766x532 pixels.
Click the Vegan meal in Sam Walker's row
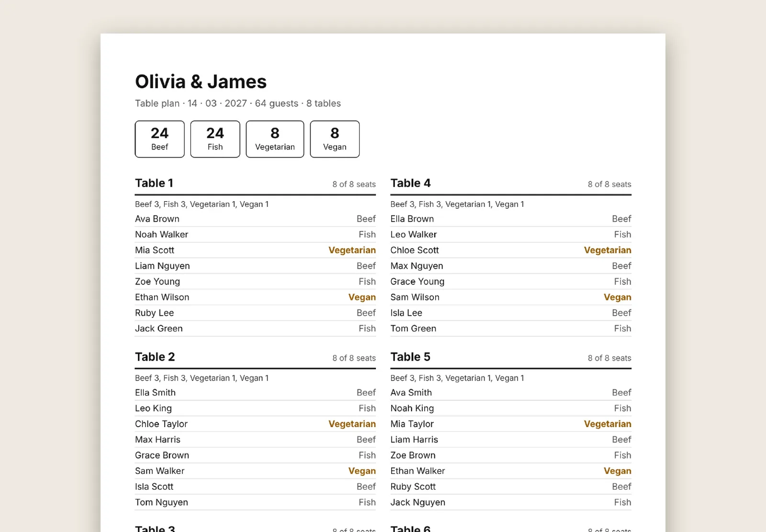[x=362, y=471]
